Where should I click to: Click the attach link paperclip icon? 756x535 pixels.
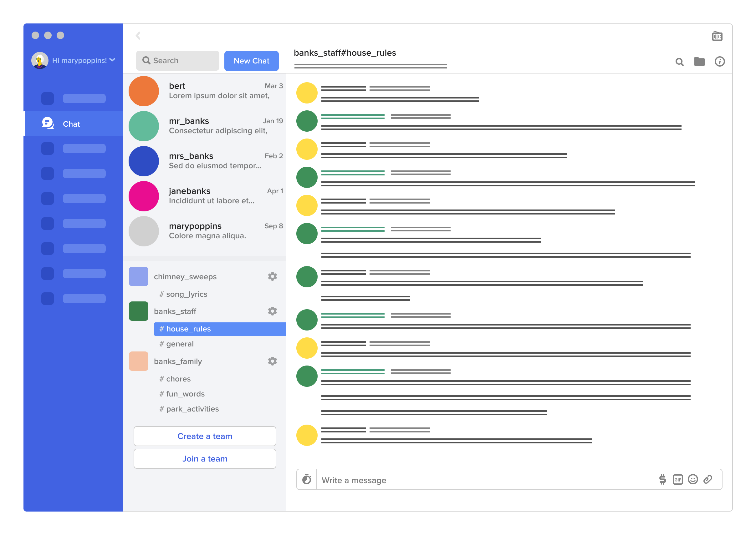[708, 479]
